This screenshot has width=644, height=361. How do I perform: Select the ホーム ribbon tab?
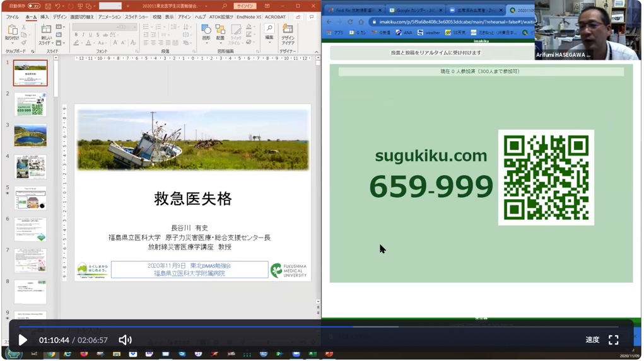coord(31,17)
